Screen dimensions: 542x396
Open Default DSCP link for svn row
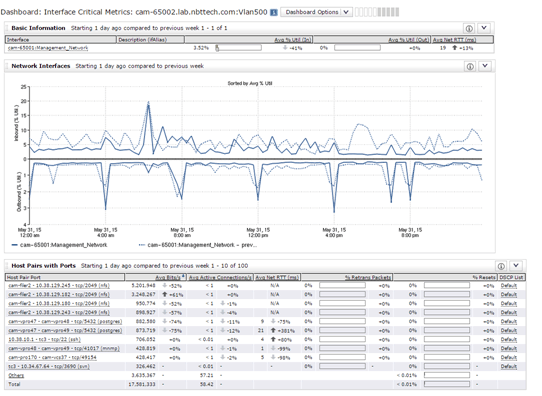click(x=508, y=367)
